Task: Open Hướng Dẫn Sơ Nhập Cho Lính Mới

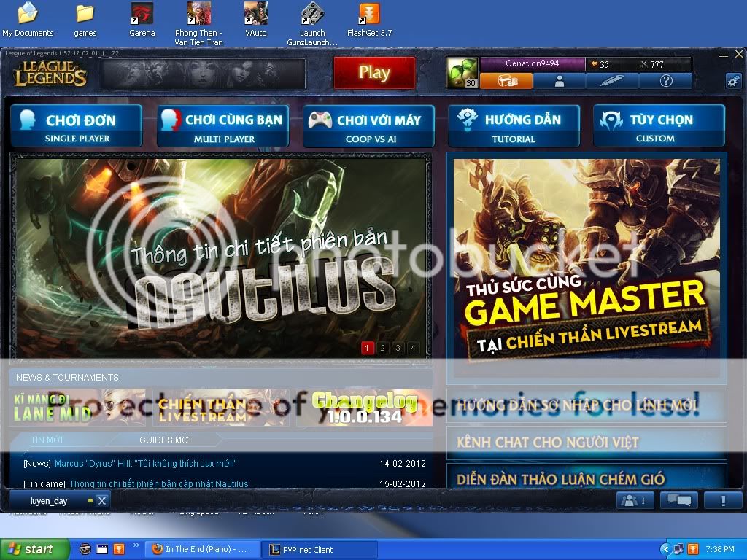Action: [587, 405]
